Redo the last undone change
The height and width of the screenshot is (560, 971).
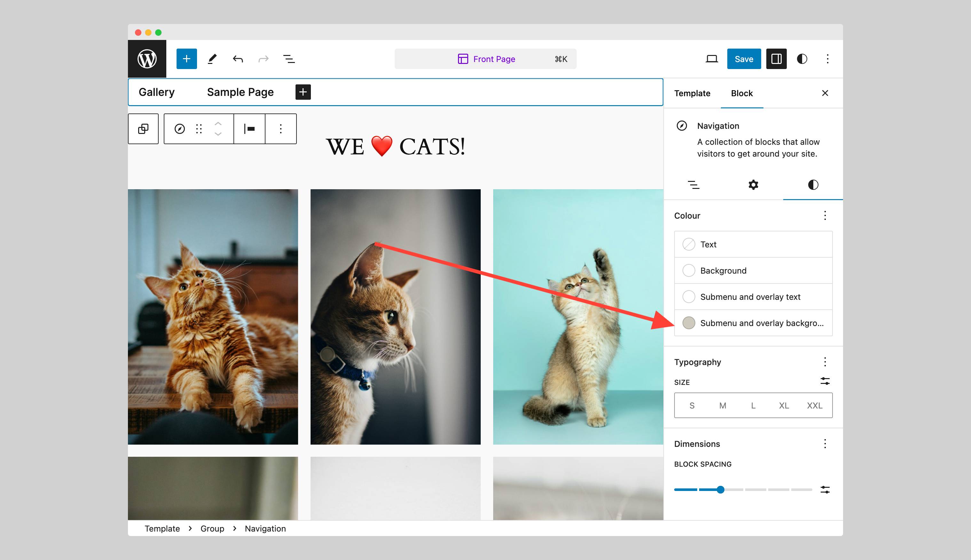pyautogui.click(x=263, y=59)
